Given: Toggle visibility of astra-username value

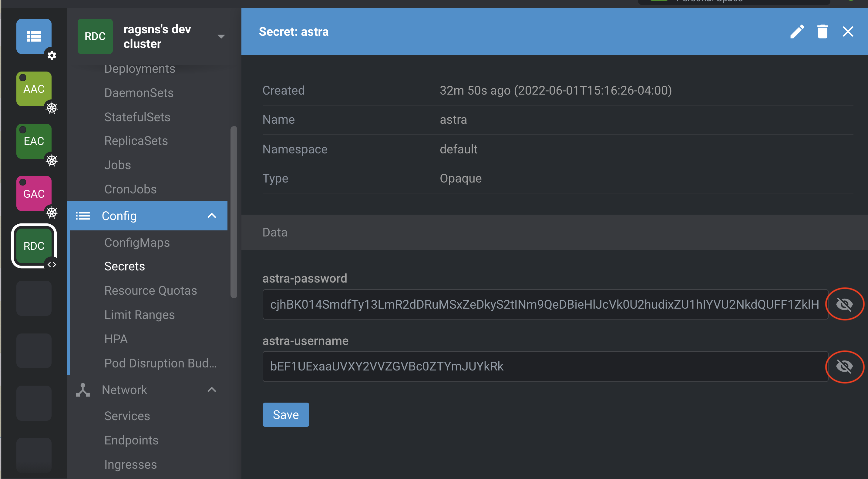Looking at the screenshot, I should click(844, 366).
